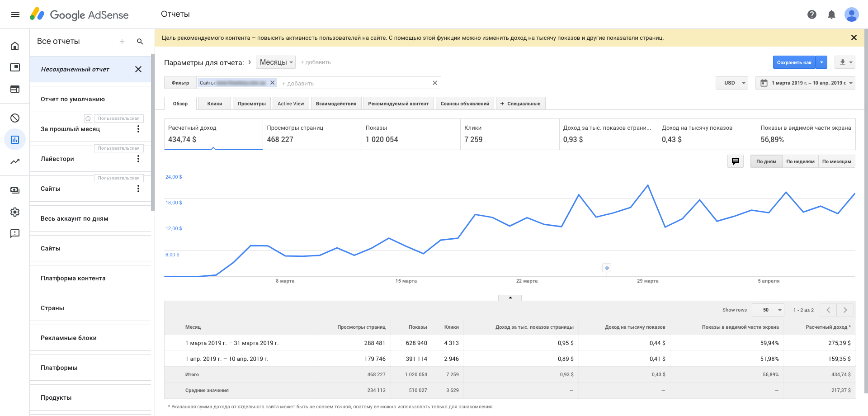868x416 pixels.
Task: Dismiss the yellow notification banner
Action: [x=854, y=38]
